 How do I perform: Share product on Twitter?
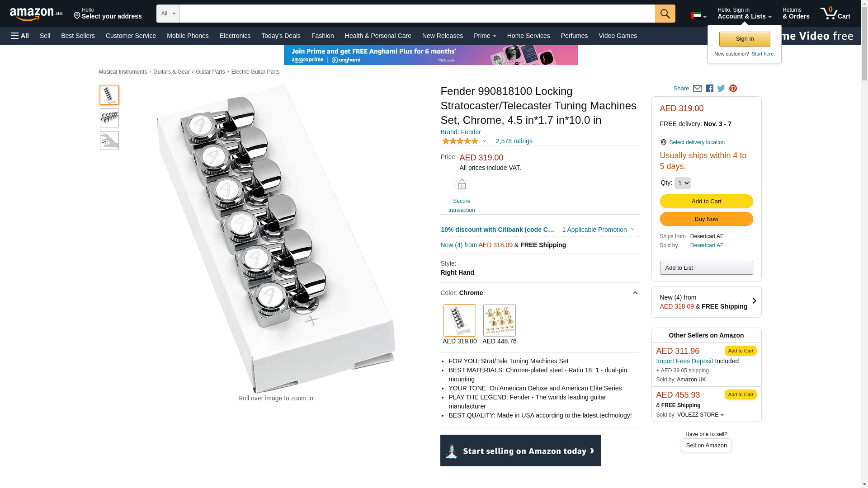pyautogui.click(x=721, y=89)
